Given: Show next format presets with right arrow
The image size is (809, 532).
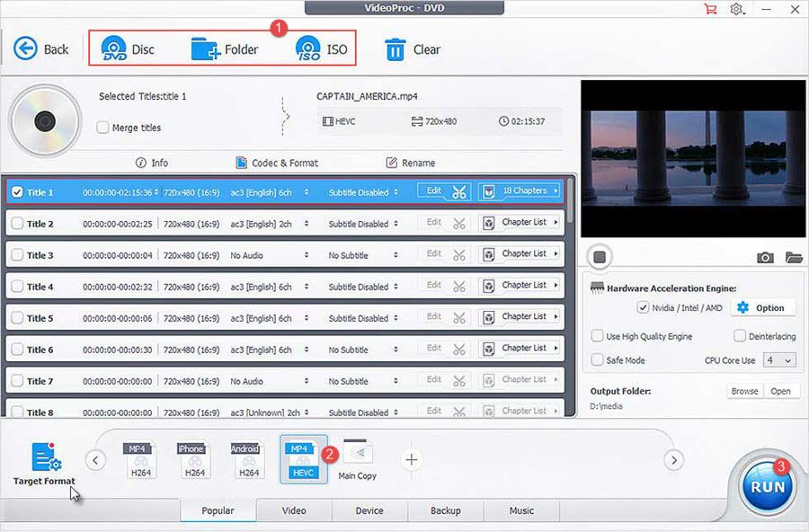Looking at the screenshot, I should pos(674,459).
